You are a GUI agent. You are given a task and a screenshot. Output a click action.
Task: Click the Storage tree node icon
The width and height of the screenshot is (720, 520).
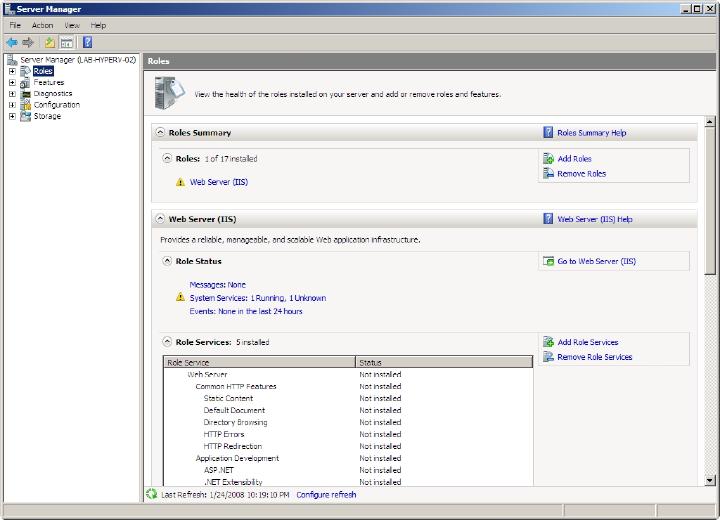pyautogui.click(x=26, y=116)
